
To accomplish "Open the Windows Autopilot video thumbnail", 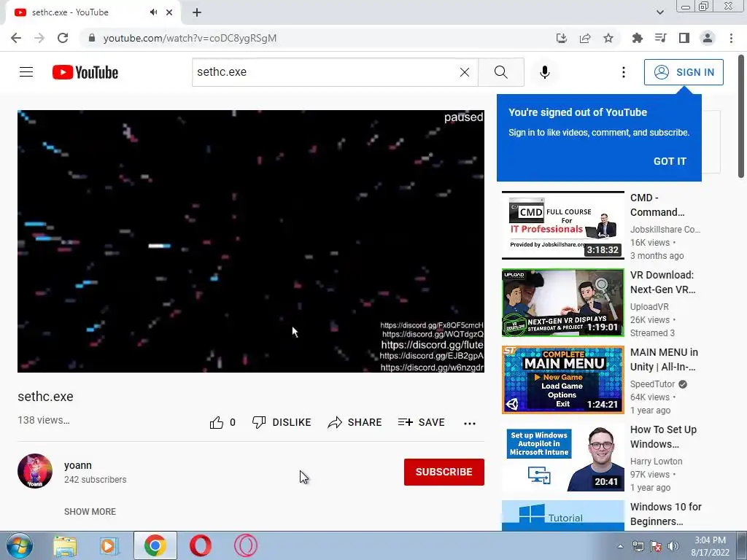I will pos(562,457).
